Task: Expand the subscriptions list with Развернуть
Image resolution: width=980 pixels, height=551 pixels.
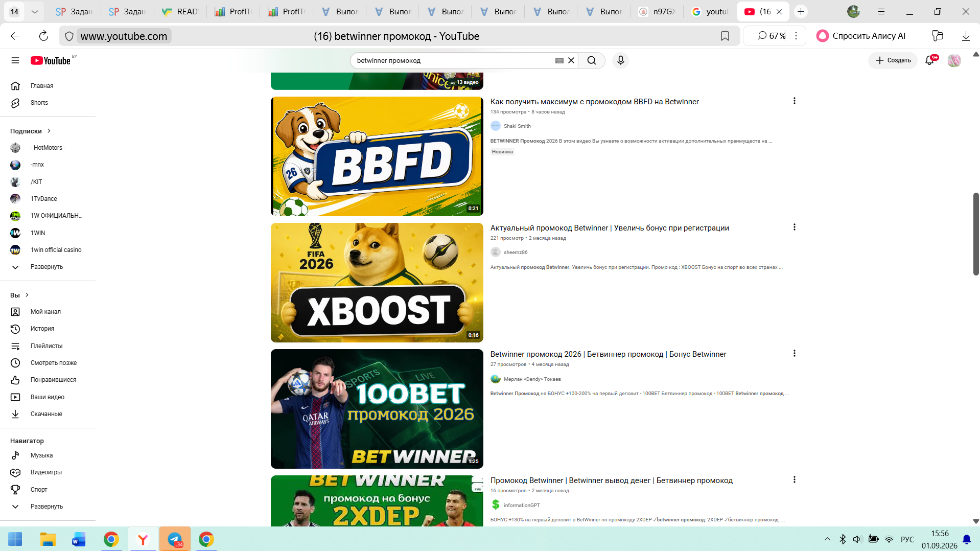Action: (48, 267)
